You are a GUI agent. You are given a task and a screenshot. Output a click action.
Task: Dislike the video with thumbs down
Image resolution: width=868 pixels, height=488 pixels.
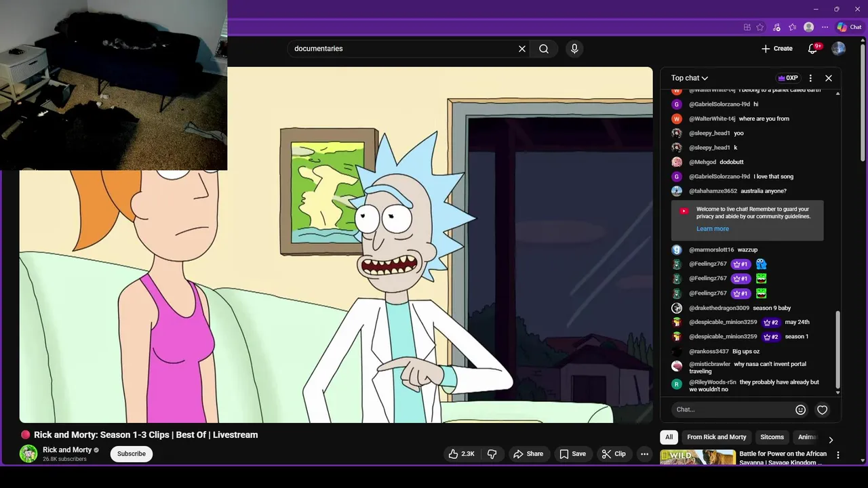[x=493, y=454]
